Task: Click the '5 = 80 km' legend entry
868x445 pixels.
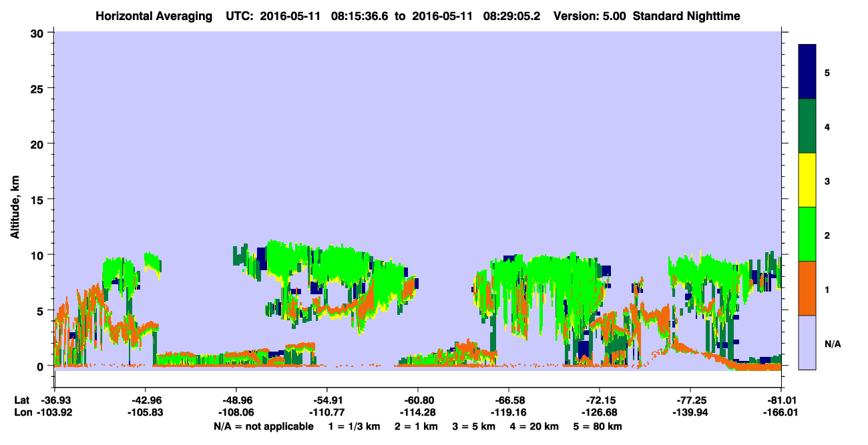Action: [x=599, y=426]
